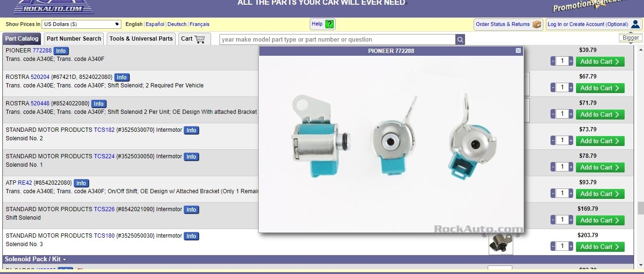Open Info for TCS224 Solenoid No. 1
Viewport: 644px width, 274px height.
[x=191, y=157]
